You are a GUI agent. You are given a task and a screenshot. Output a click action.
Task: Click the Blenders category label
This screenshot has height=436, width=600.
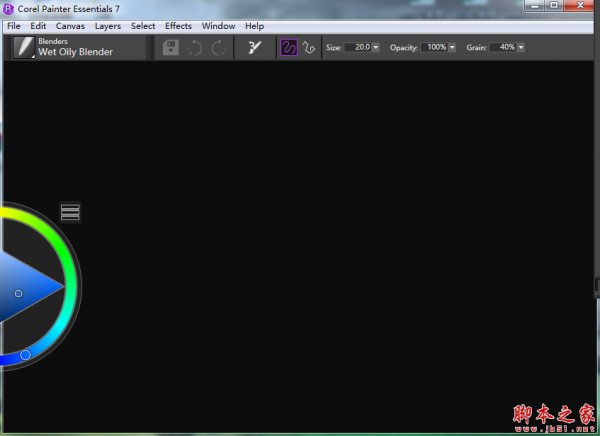click(x=53, y=41)
